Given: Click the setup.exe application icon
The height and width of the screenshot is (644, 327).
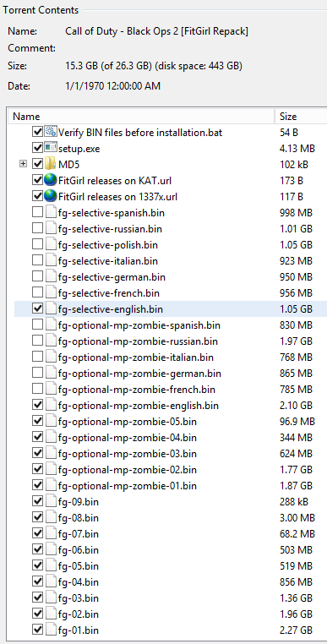Looking at the screenshot, I should tap(50, 148).
